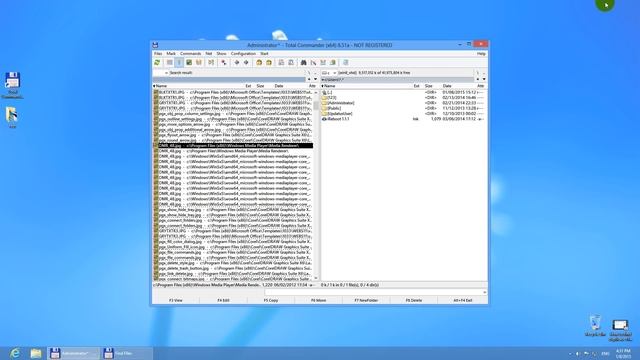Expand the command line history dropdown
This screenshot has height=360, width=640.
pyautogui.click(x=484, y=292)
